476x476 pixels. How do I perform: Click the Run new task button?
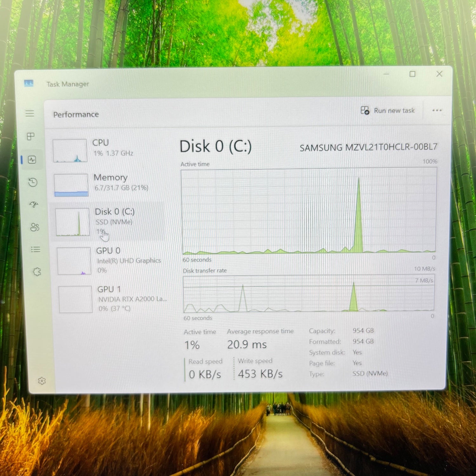[388, 111]
